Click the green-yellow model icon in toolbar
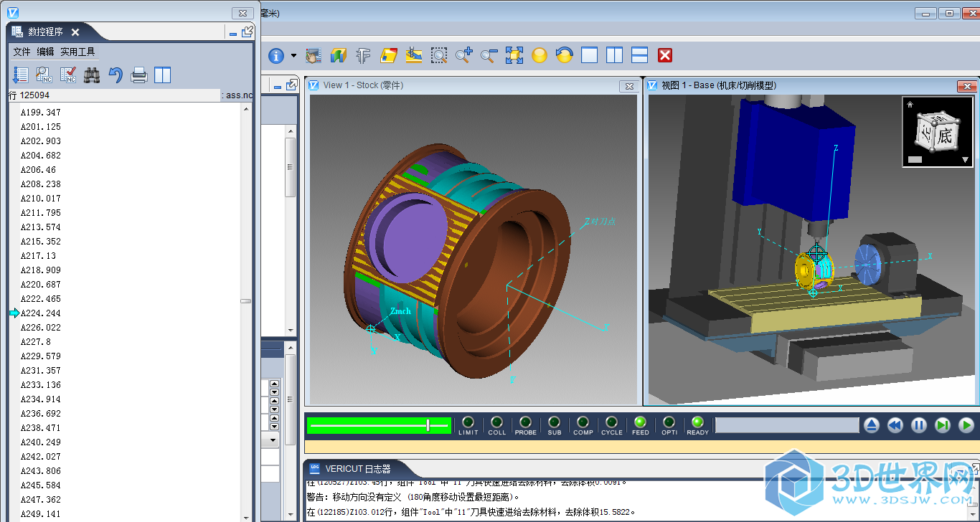980x522 pixels. click(339, 55)
